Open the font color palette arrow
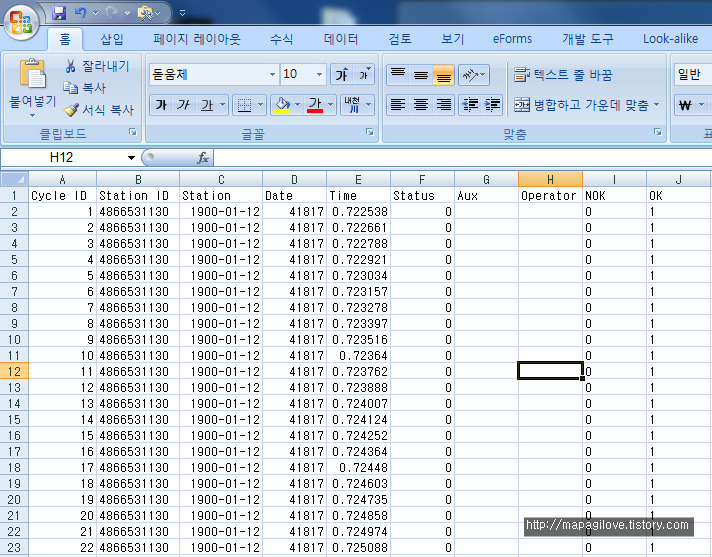 click(331, 105)
